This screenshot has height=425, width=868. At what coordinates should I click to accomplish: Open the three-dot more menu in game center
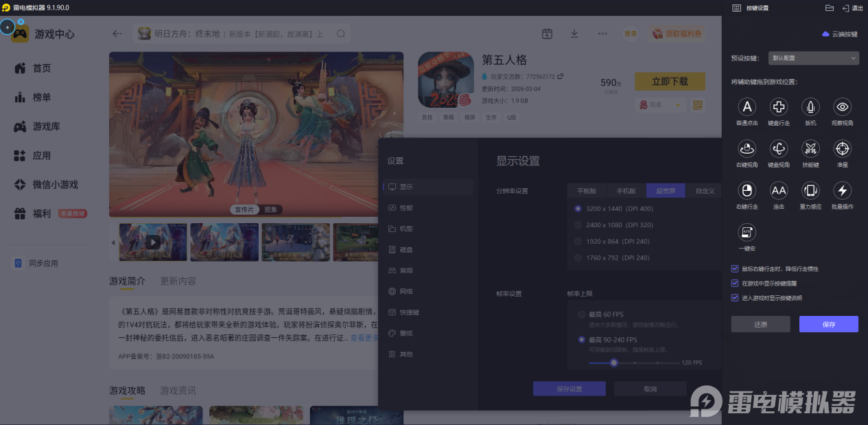[x=602, y=34]
